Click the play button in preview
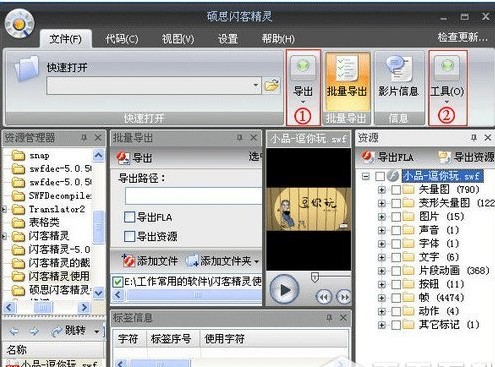Viewport: 495px width, 367px height. (284, 289)
